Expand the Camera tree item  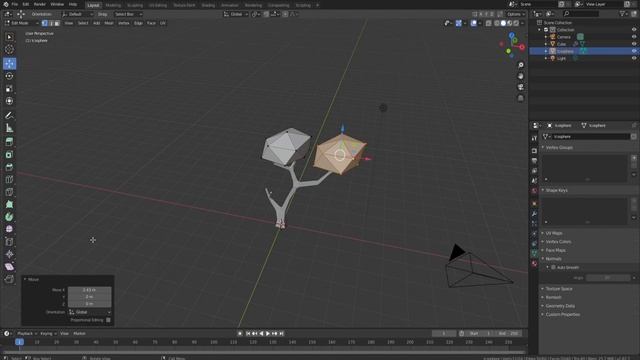[546, 37]
